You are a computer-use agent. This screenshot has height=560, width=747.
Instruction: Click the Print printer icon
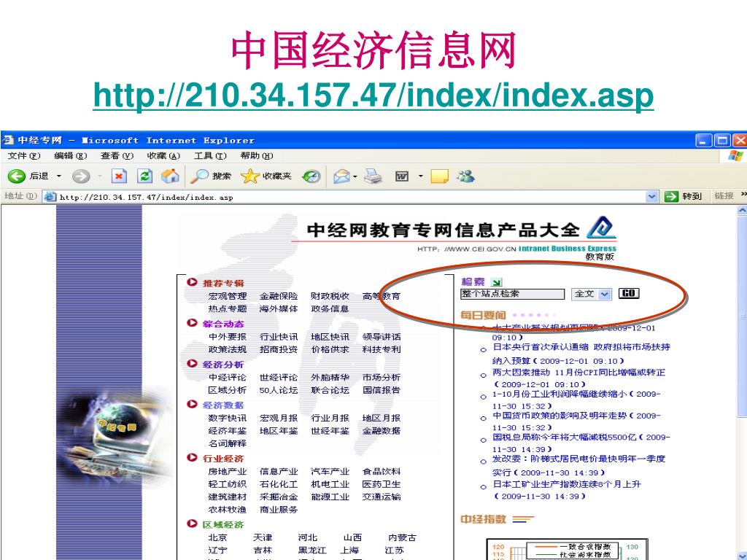click(x=373, y=176)
